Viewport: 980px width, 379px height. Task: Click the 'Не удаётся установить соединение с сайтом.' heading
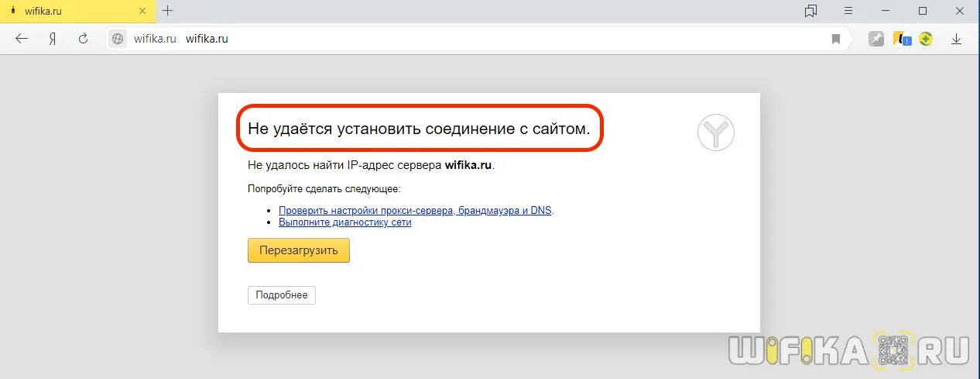pos(419,129)
